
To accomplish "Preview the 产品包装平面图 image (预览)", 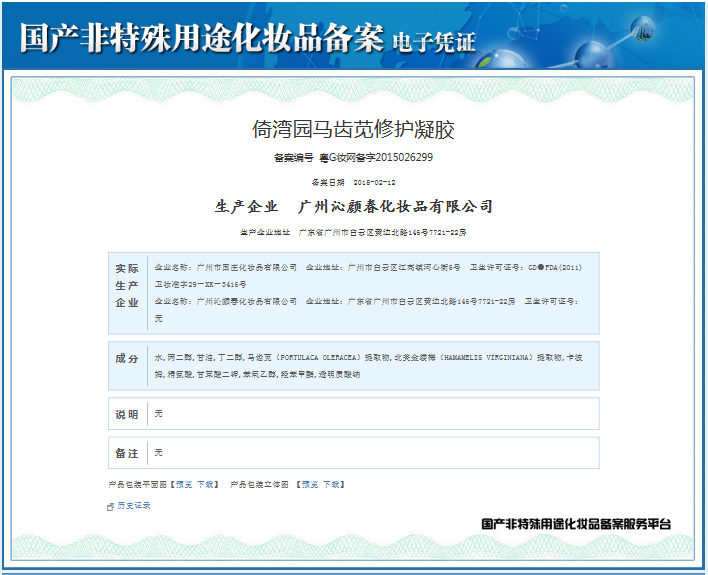I will pyautogui.click(x=184, y=484).
